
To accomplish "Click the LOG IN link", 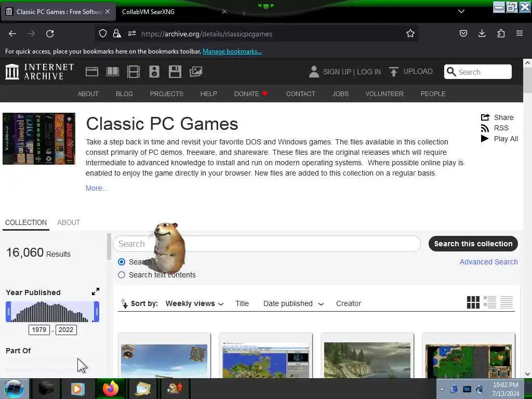I will tap(369, 72).
